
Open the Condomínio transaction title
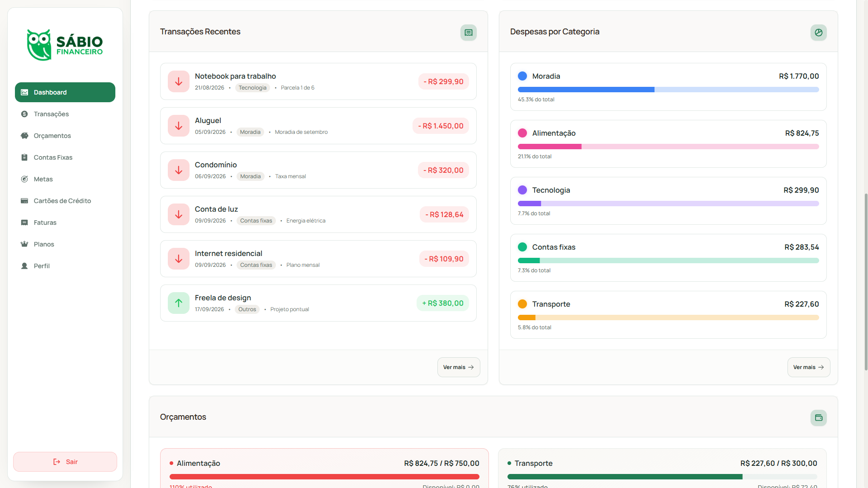click(x=216, y=165)
